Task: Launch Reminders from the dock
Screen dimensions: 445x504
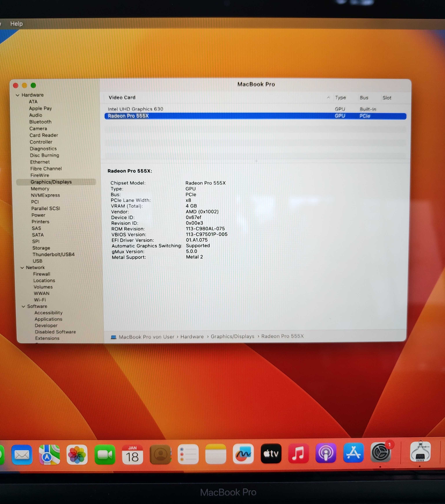Action: [x=188, y=454]
